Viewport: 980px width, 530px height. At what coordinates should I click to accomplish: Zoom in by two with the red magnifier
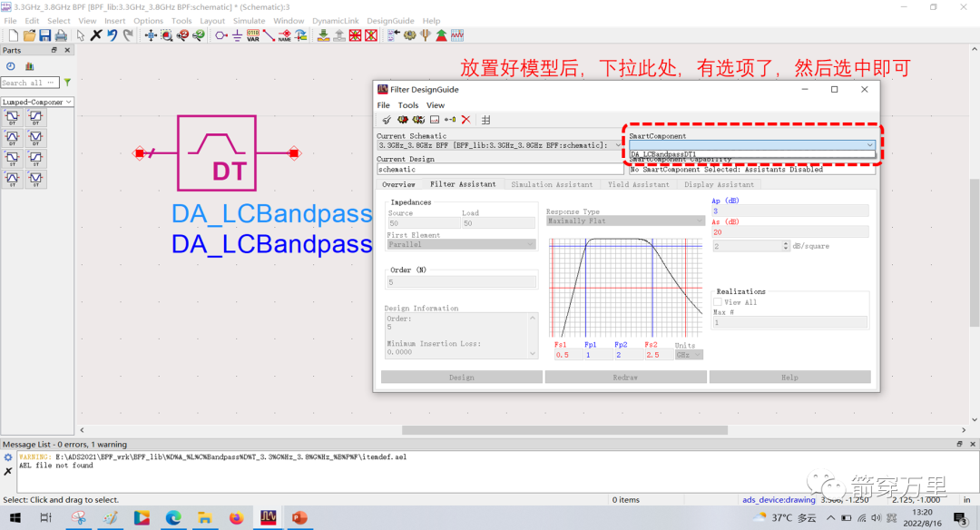click(182, 35)
